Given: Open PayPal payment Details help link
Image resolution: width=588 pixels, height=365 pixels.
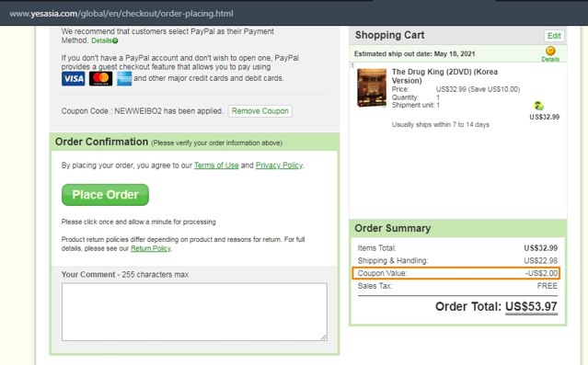Looking at the screenshot, I should point(105,40).
